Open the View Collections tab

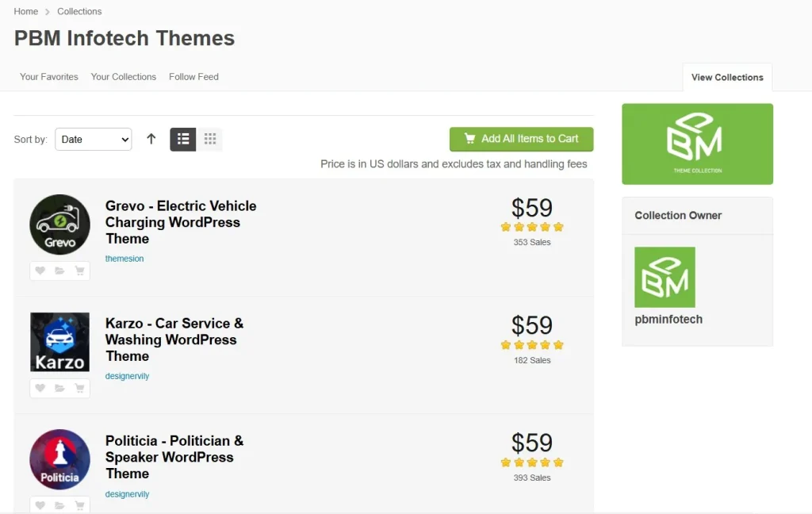(x=727, y=77)
